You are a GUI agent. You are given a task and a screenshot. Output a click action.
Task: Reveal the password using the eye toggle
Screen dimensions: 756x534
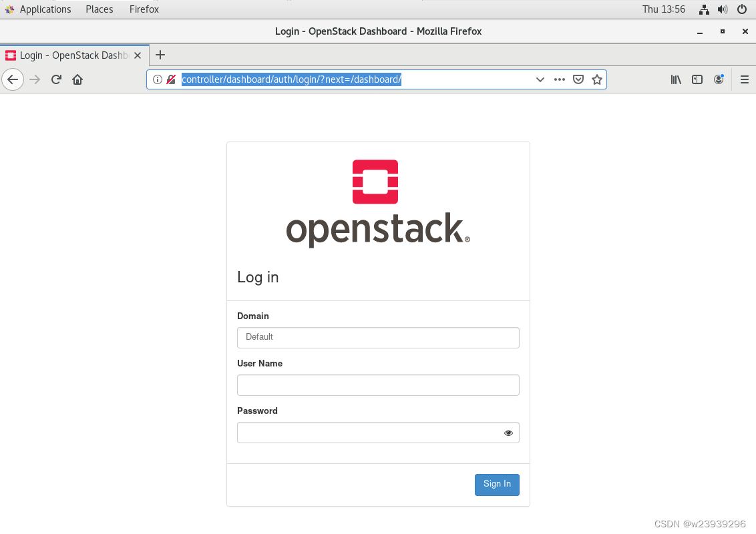508,433
